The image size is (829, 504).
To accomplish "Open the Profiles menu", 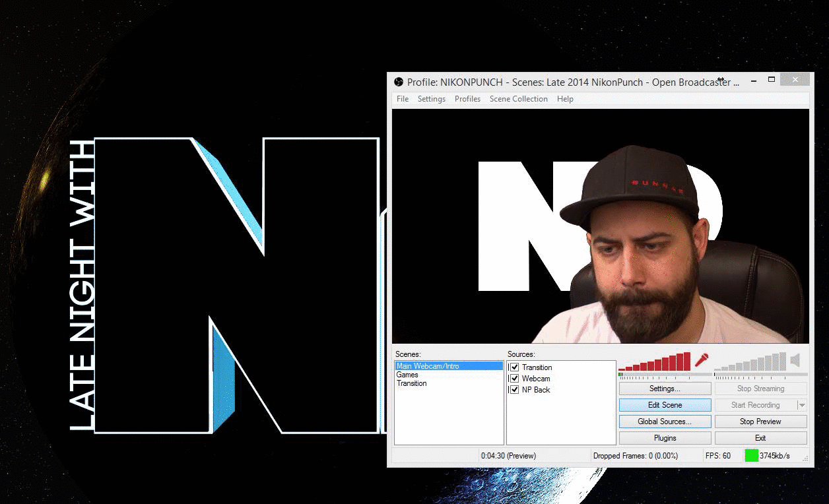I will (467, 99).
